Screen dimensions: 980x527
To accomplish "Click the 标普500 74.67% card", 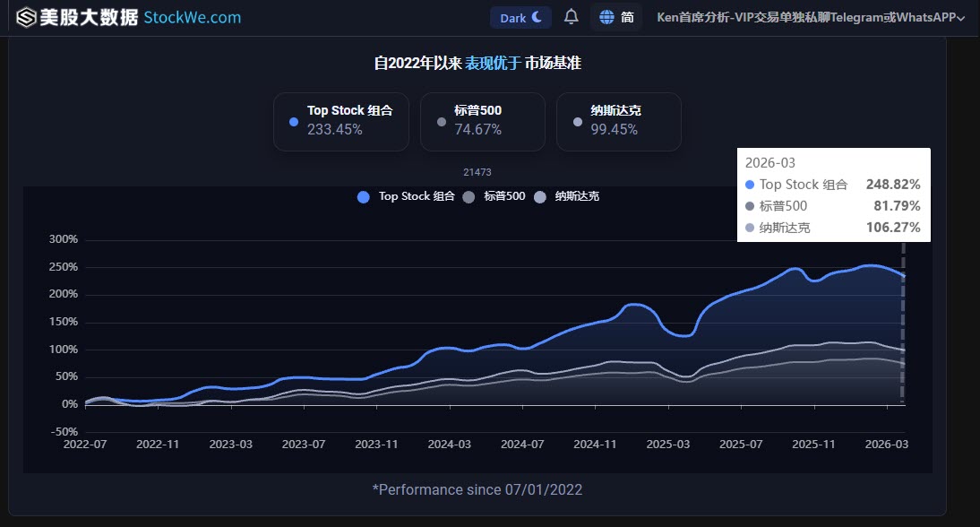I will click(485, 121).
